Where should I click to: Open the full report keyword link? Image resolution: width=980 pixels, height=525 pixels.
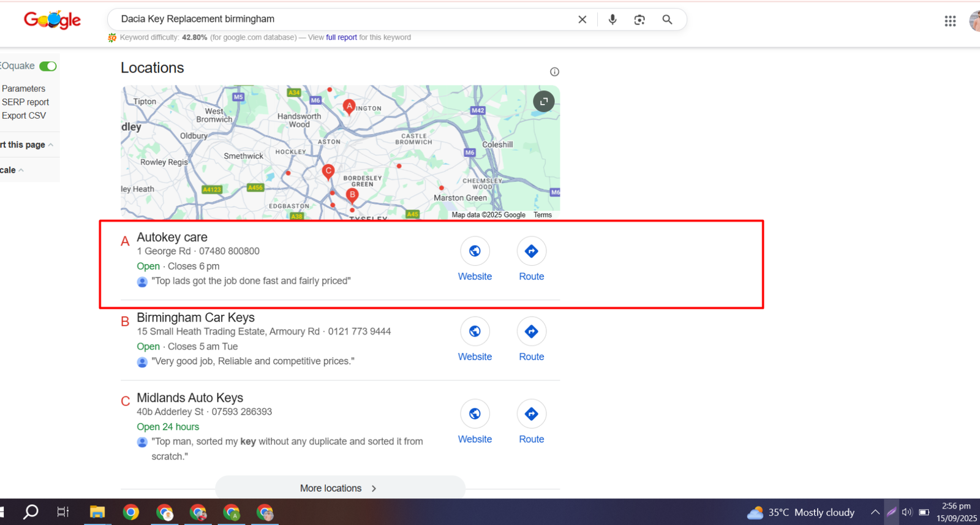(x=341, y=37)
